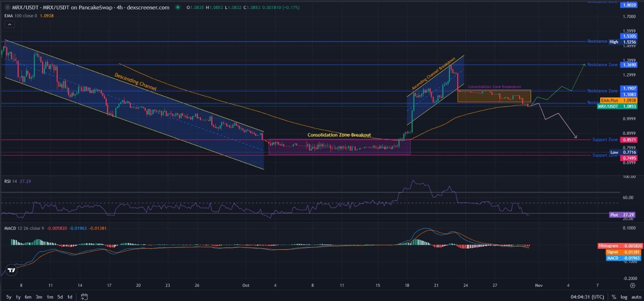This screenshot has width=644, height=301.
Task: Click the 0.8571 support zone price label
Action: (629, 140)
